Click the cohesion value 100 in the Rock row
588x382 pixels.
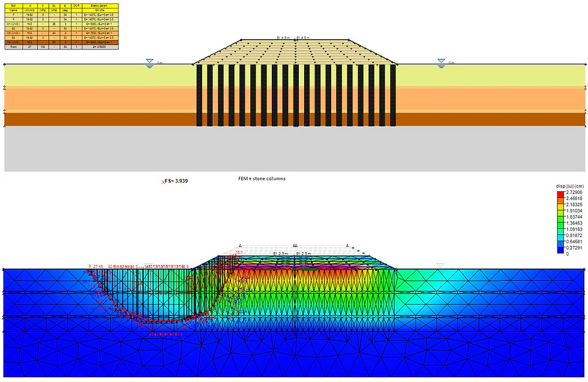coord(43,47)
